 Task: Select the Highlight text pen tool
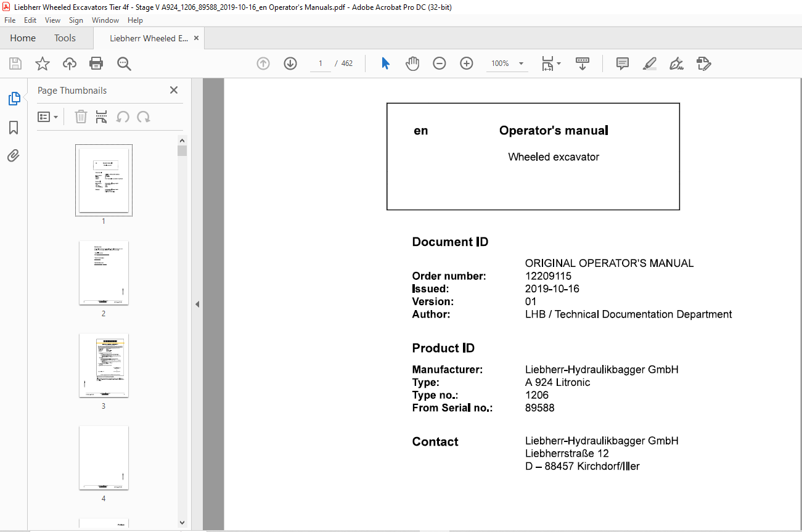(649, 63)
